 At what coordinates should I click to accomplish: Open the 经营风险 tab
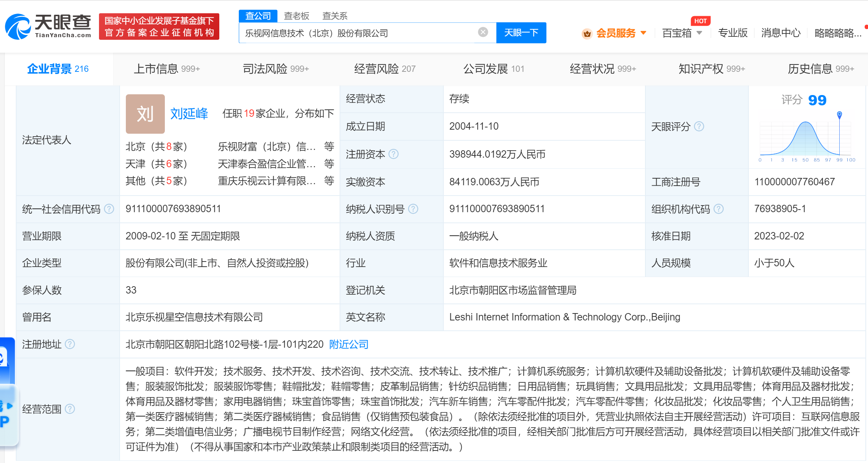pyautogui.click(x=385, y=69)
